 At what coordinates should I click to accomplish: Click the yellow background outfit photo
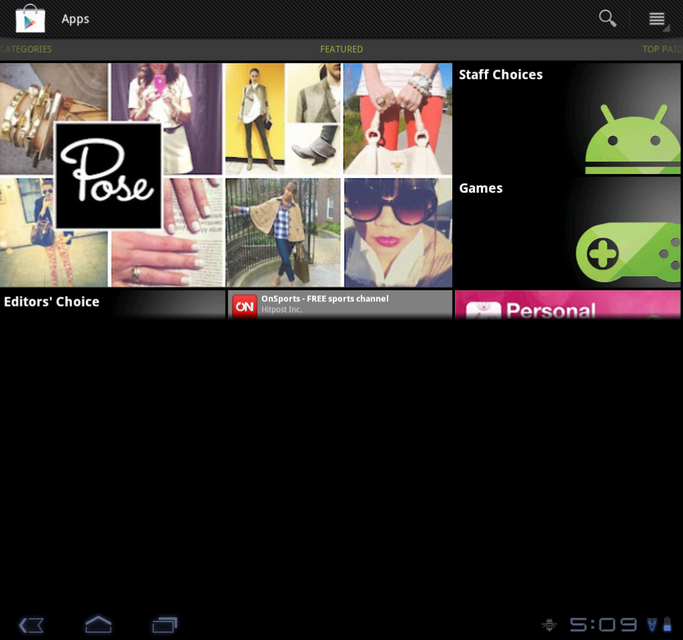255,119
